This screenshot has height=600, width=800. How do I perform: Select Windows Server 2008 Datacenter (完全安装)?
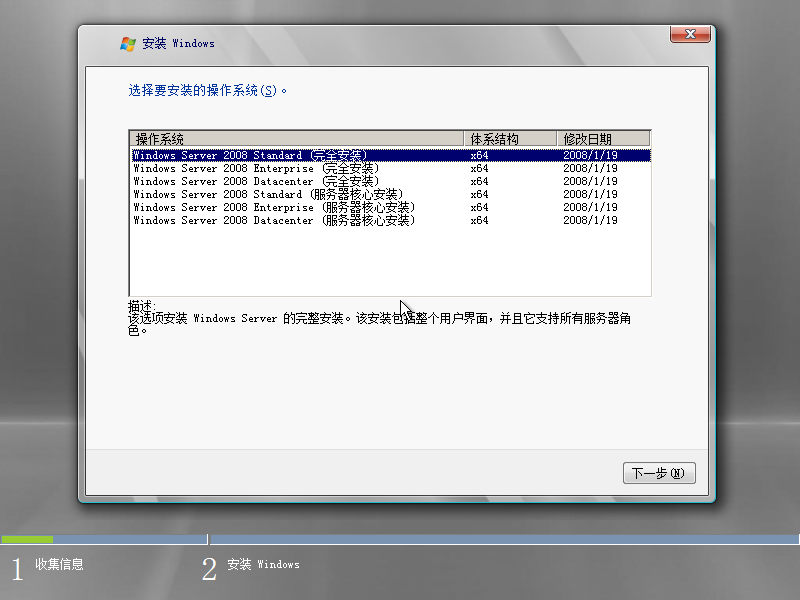coord(250,181)
